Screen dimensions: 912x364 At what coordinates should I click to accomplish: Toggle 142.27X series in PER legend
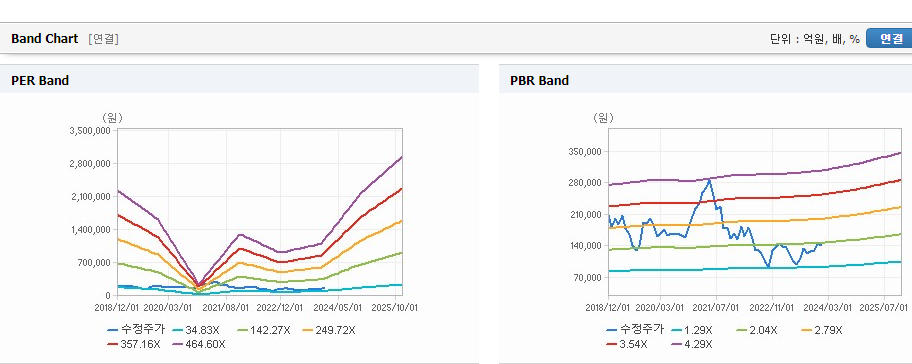265,330
